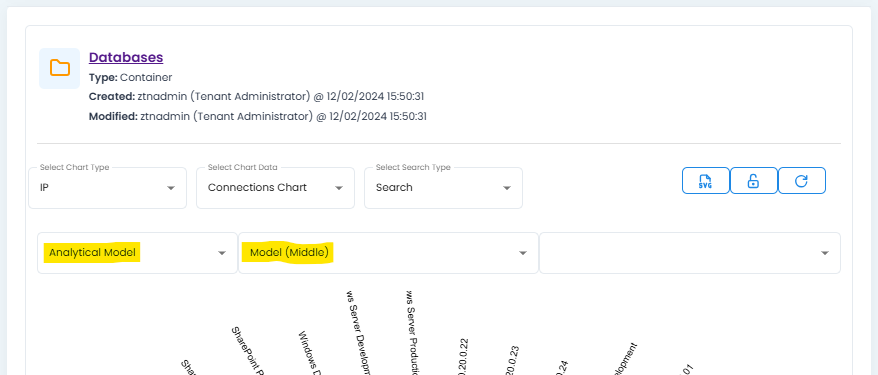Click the Type: Container text

[130, 77]
